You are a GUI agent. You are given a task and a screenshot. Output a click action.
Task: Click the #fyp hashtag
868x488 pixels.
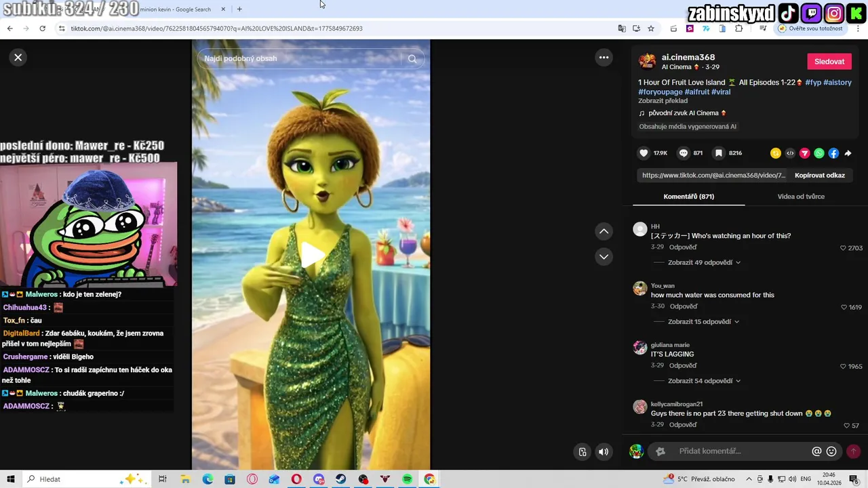(x=813, y=82)
